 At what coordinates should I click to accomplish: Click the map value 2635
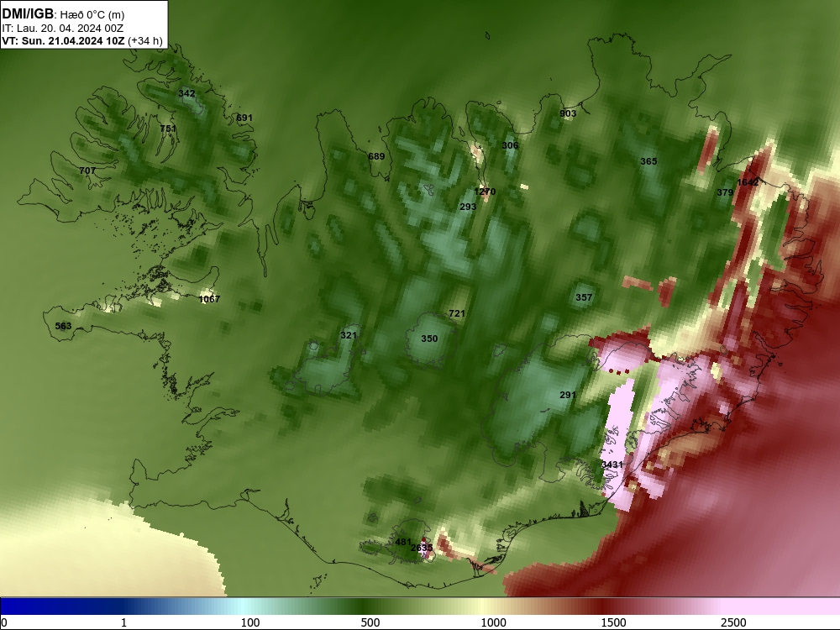tap(422, 548)
